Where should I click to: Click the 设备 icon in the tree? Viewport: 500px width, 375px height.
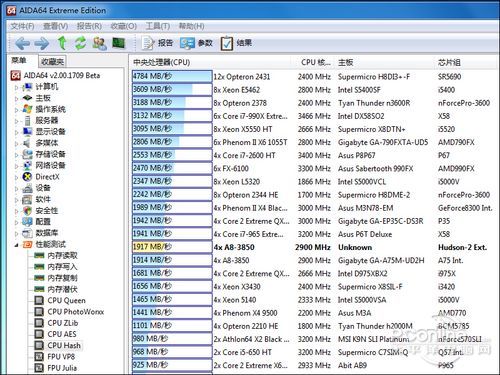tap(27, 188)
